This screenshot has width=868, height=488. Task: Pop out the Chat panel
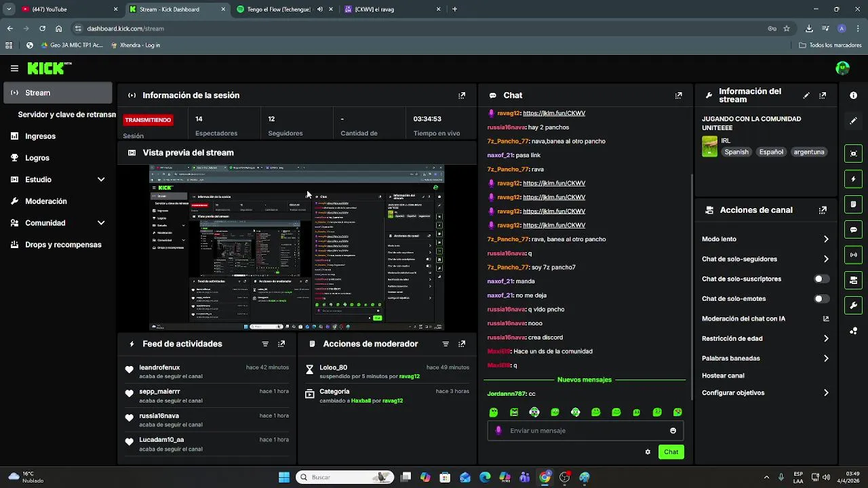coord(678,96)
